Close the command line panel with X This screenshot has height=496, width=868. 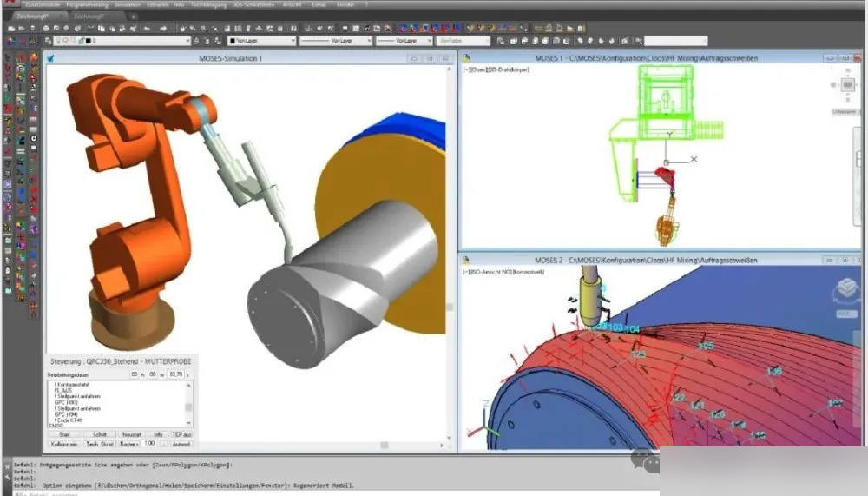[7, 467]
